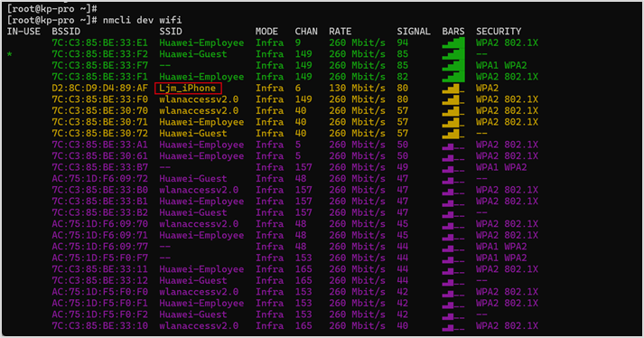Click the SSID column header

(171, 32)
